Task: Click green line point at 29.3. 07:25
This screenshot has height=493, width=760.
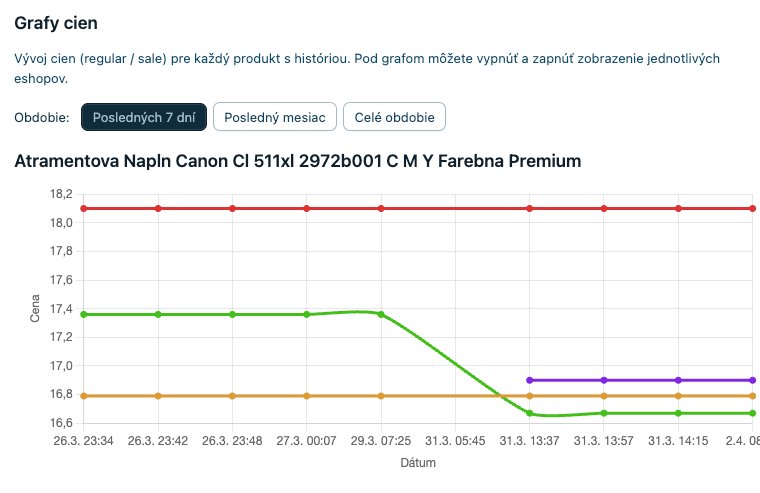Action: [x=381, y=314]
